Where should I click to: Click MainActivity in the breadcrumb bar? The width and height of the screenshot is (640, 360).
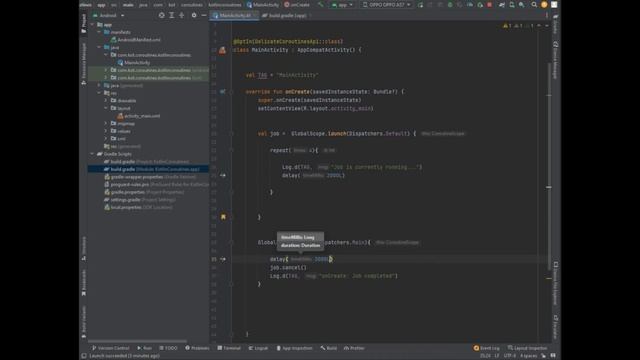pos(263,5)
